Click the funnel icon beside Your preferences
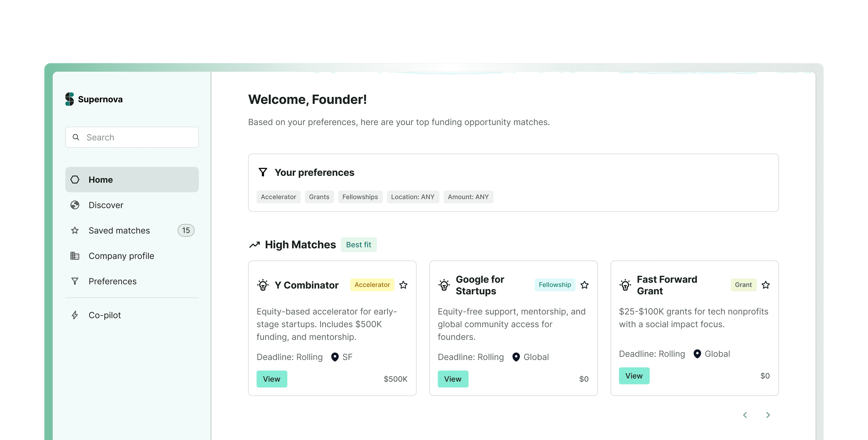Image resolution: width=868 pixels, height=440 pixels. (263, 172)
